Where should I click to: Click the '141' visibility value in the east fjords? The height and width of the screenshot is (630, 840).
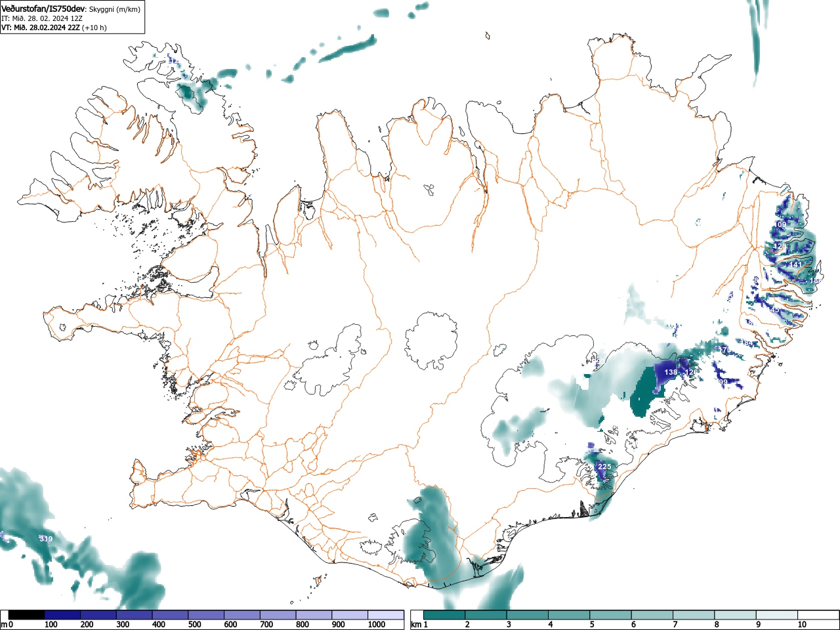[x=796, y=264]
